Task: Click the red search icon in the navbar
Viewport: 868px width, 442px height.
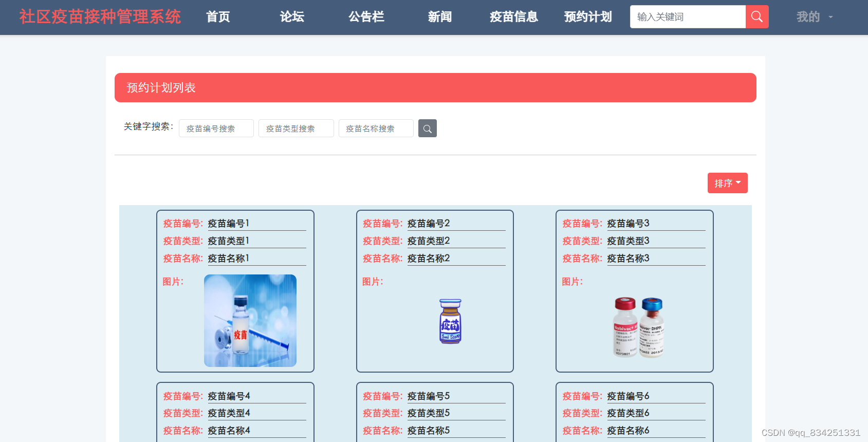Action: tap(757, 17)
